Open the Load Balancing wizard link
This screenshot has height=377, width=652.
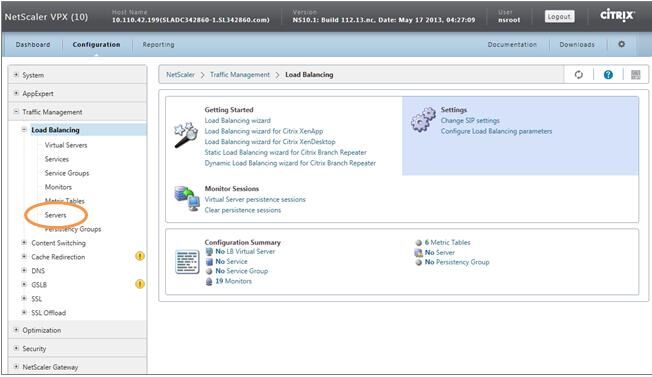(237, 121)
